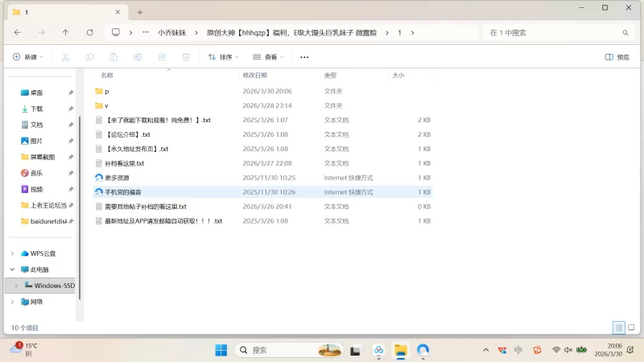Click the Refresh button in navigation bar
Screen dimensions: 644x362
click(x=89, y=32)
